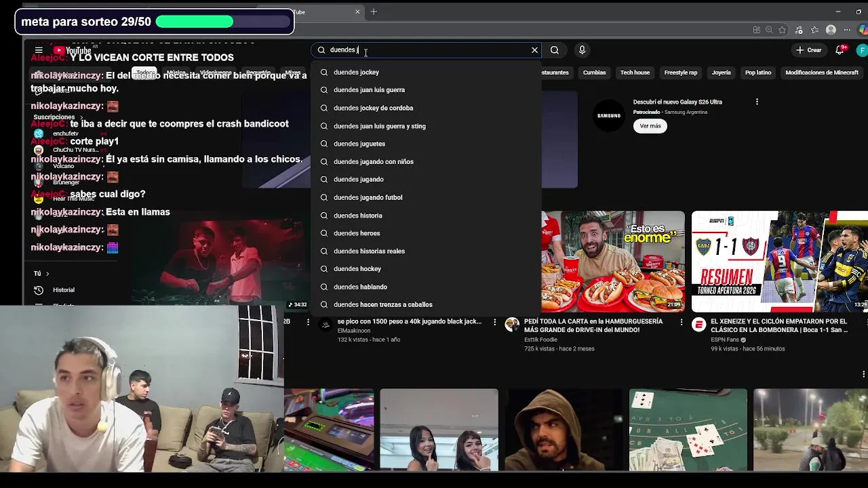Choose the 'duendes heroes' suggestion
This screenshot has height=488, width=868.
click(427, 233)
